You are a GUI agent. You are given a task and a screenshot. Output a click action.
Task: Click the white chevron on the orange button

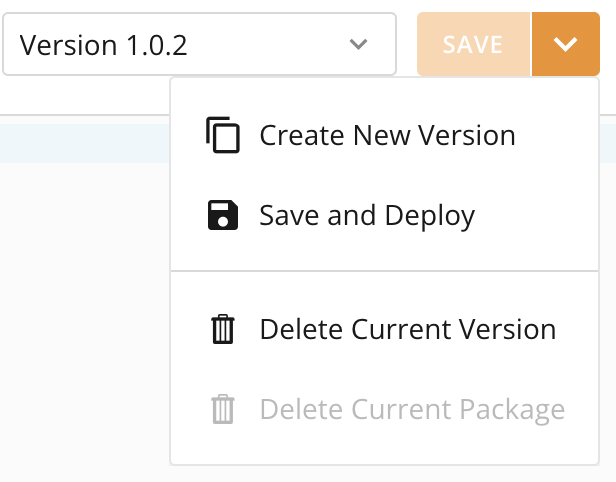(x=566, y=44)
